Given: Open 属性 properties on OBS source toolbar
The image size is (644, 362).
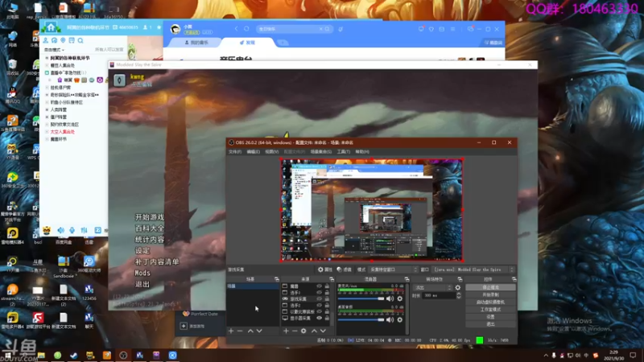Looking at the screenshot, I should pos(325,269).
